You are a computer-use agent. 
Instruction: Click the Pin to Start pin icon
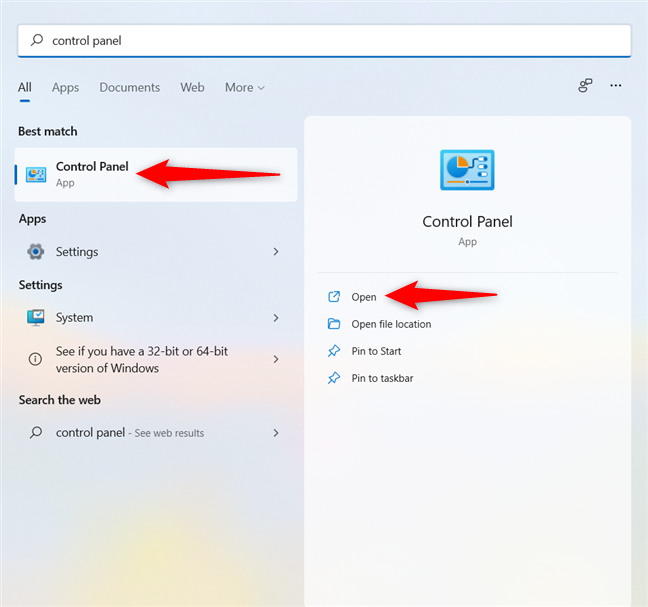click(334, 351)
